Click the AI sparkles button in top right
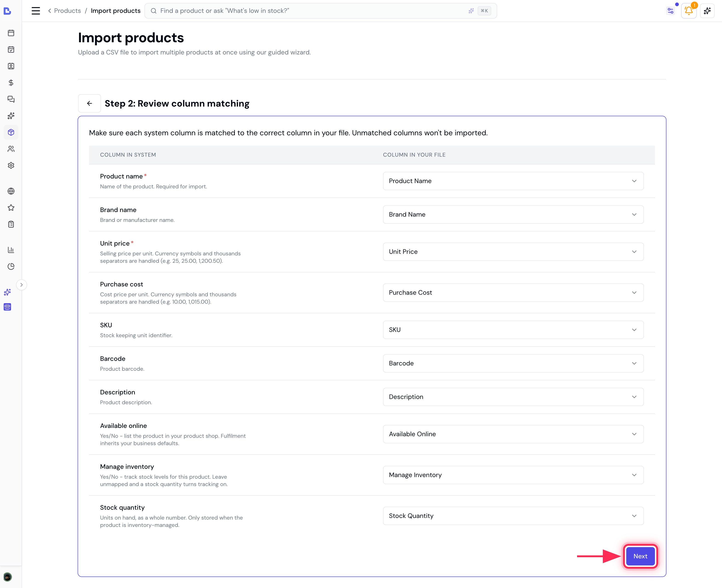722x588 pixels. [x=707, y=11]
